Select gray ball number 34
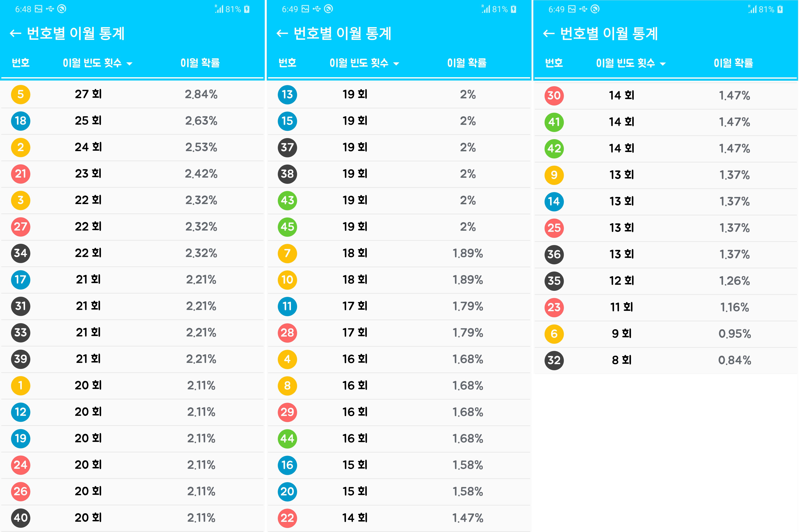The width and height of the screenshot is (799, 532). coord(21,253)
